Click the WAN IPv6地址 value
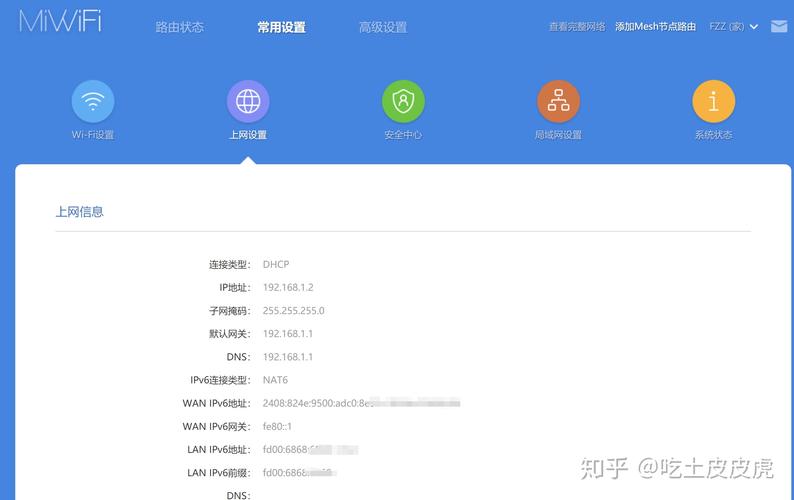This screenshot has width=794, height=500. [361, 403]
